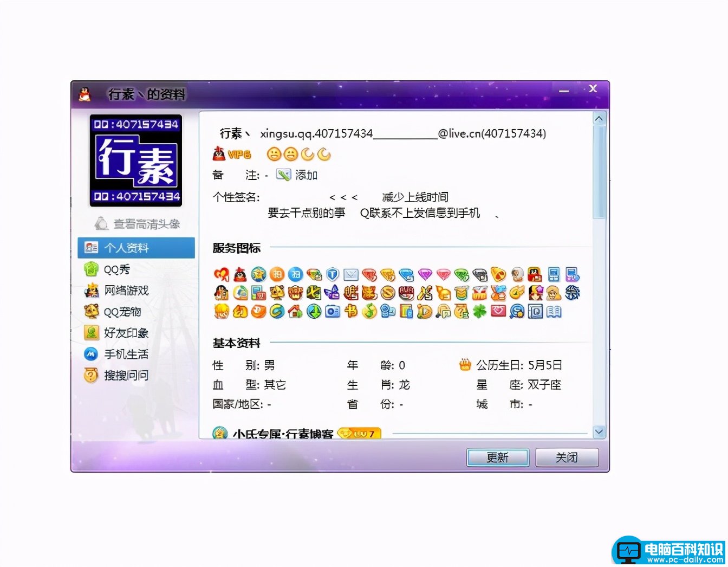Click the red 鹏 service icon
Screen dimensions: 728x567
click(x=351, y=293)
